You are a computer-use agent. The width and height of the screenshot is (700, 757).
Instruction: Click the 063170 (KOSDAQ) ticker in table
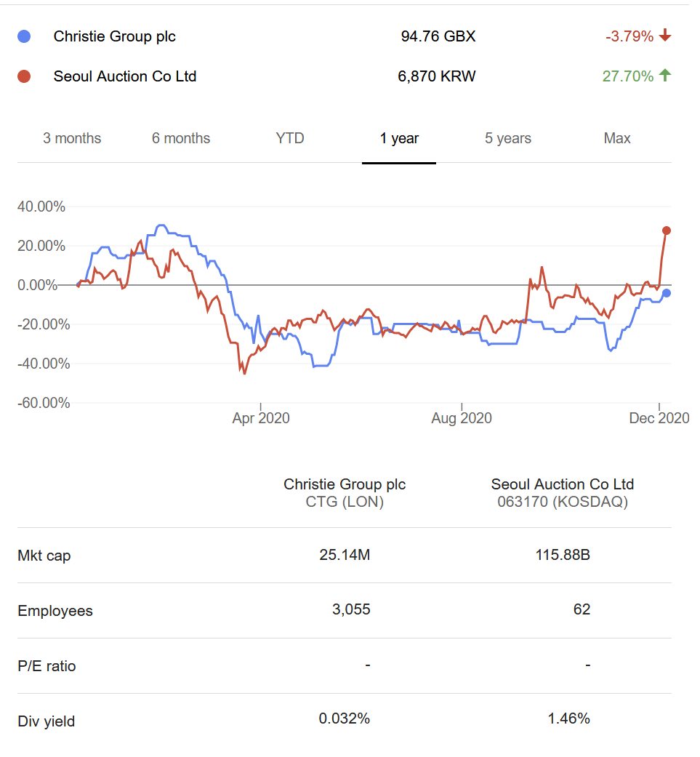point(563,502)
